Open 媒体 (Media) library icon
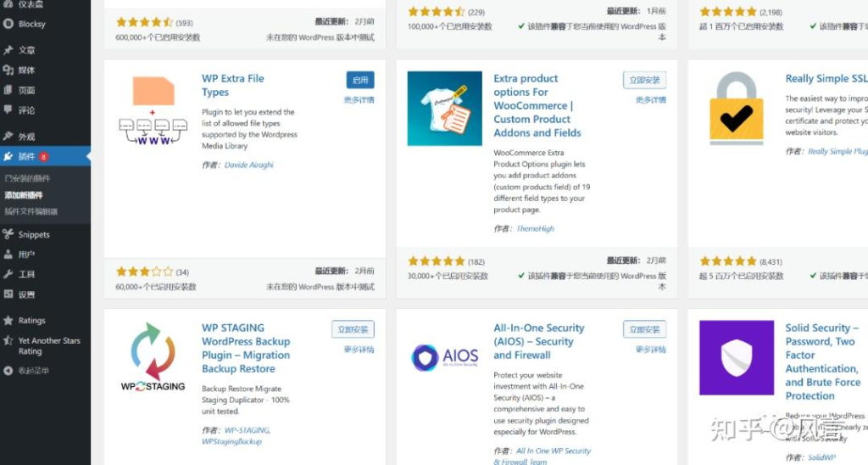The width and height of the screenshot is (868, 465). [8, 70]
